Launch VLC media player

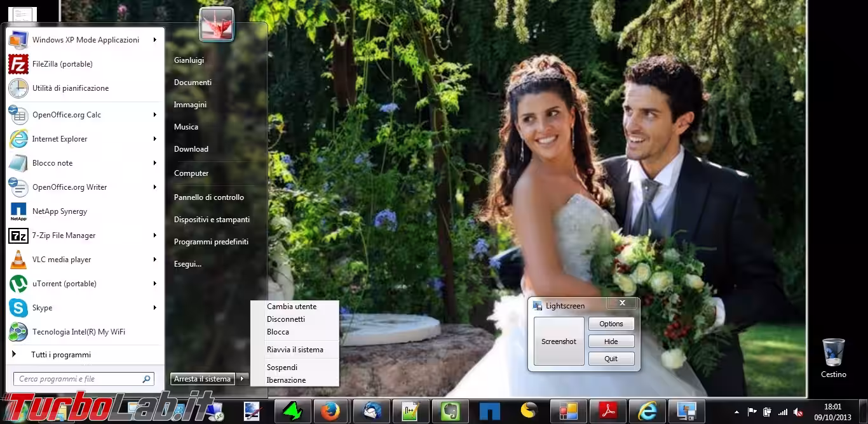point(62,260)
